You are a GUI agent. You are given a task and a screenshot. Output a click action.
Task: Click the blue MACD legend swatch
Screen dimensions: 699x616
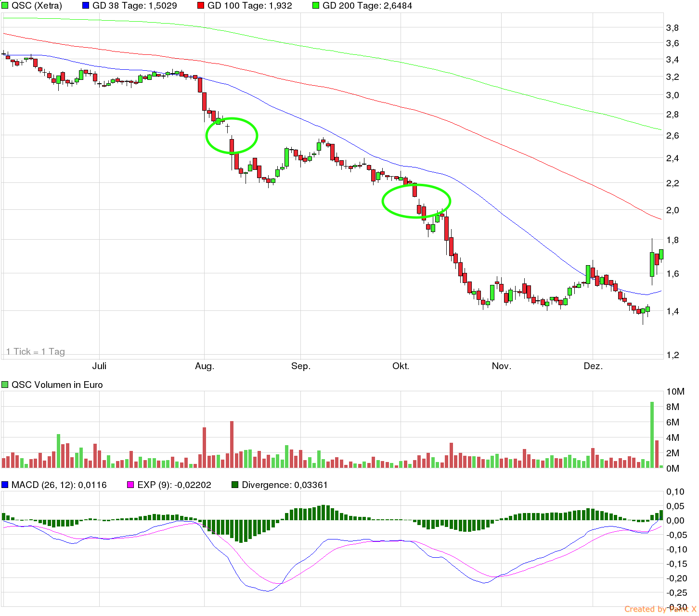click(x=5, y=485)
